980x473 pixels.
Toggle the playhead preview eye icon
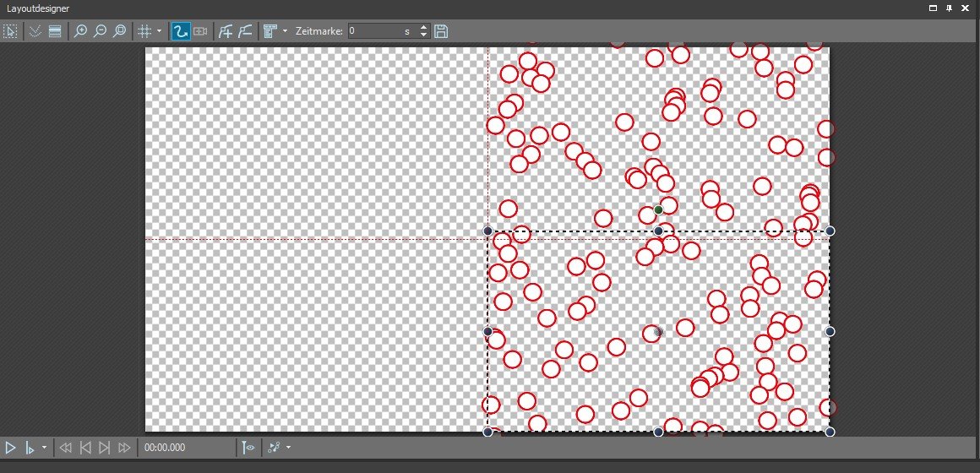(x=249, y=448)
